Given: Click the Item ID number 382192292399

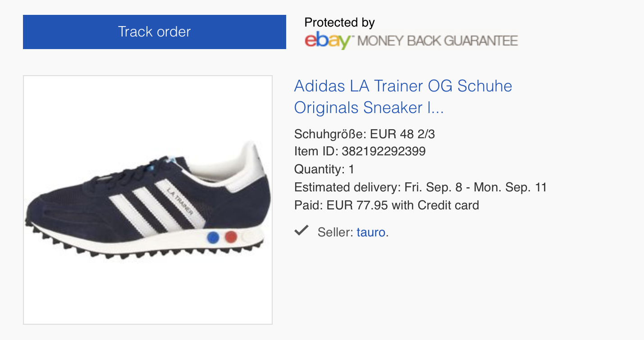Looking at the screenshot, I should click(384, 151).
